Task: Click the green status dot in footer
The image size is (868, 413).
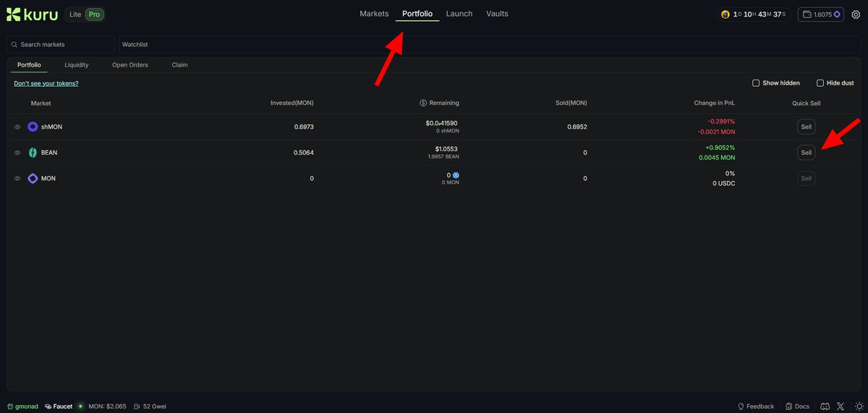Action: [x=80, y=406]
